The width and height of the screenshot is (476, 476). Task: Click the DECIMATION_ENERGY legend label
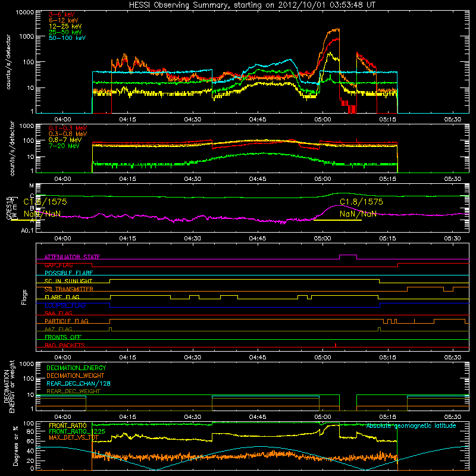[76, 368]
